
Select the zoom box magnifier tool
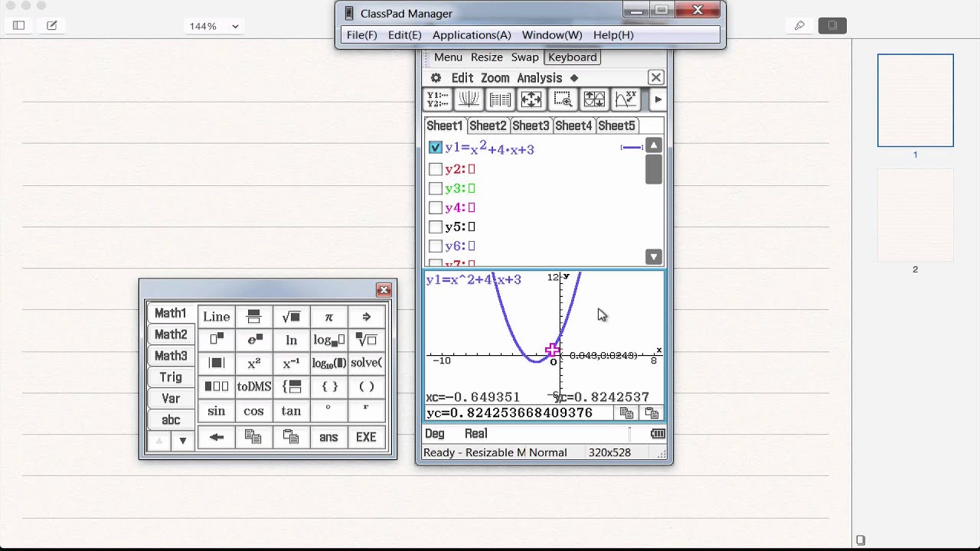(563, 99)
